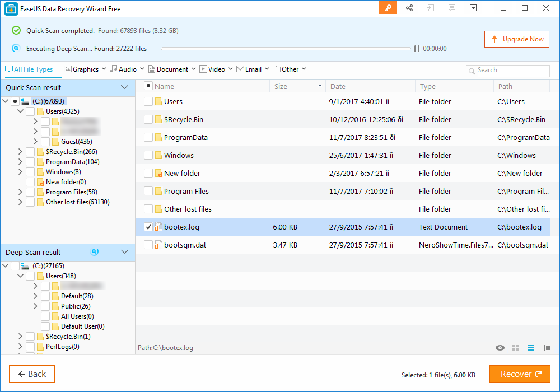Select Windows(8) in Quick Scan tree
Image resolution: width=560 pixels, height=392 pixels.
[x=63, y=172]
